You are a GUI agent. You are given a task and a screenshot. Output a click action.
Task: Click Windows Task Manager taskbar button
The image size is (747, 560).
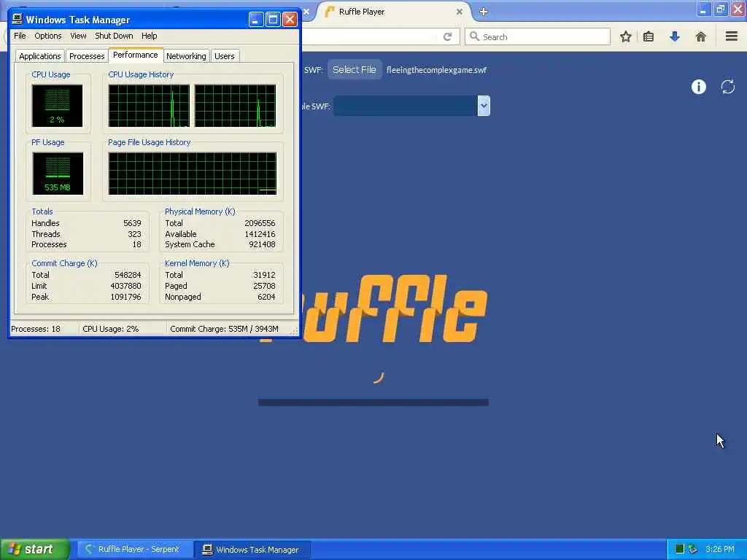point(252,549)
